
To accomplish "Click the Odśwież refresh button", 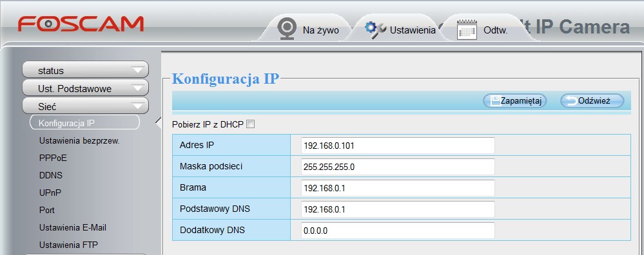I will [592, 101].
